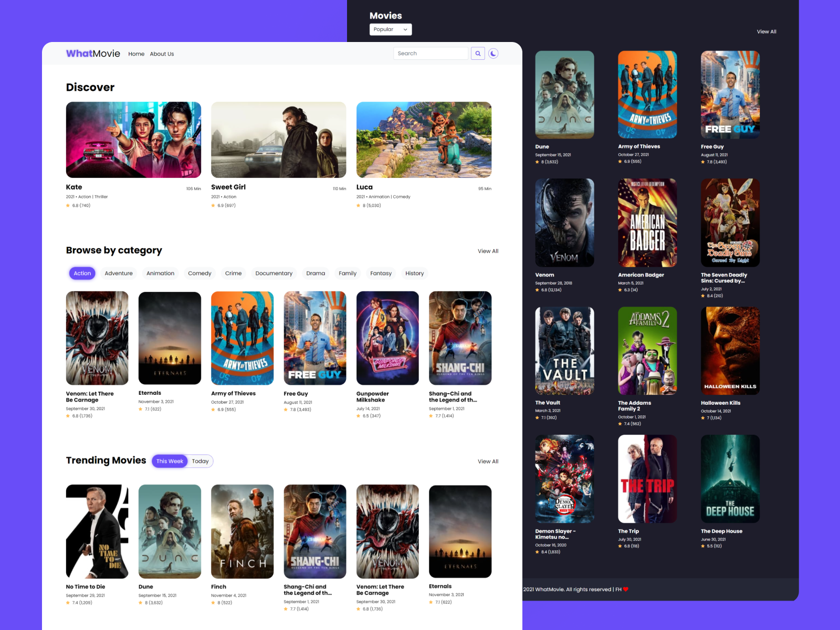Image resolution: width=840 pixels, height=630 pixels.
Task: Click the heart icon in the footer
Action: point(626,590)
